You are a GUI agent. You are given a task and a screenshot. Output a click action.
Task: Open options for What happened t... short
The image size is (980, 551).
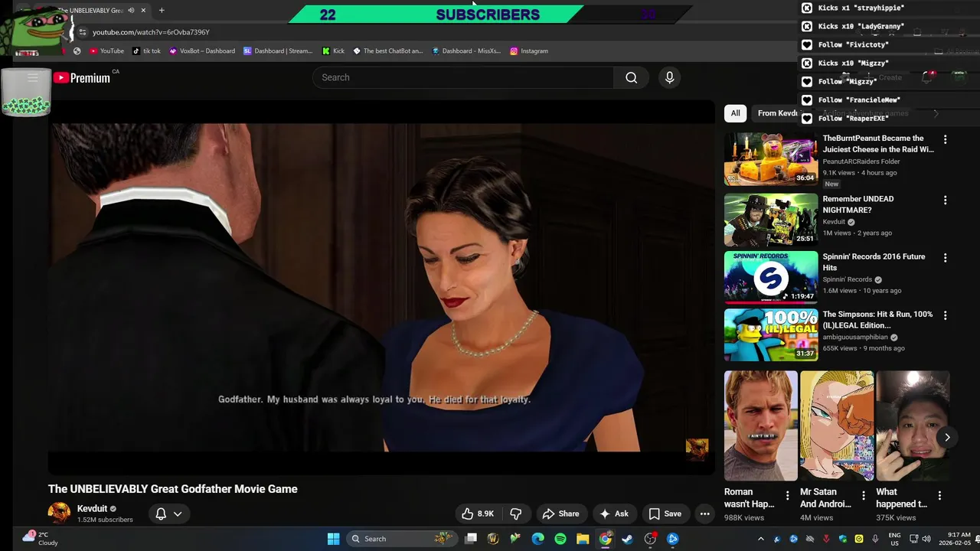click(939, 496)
